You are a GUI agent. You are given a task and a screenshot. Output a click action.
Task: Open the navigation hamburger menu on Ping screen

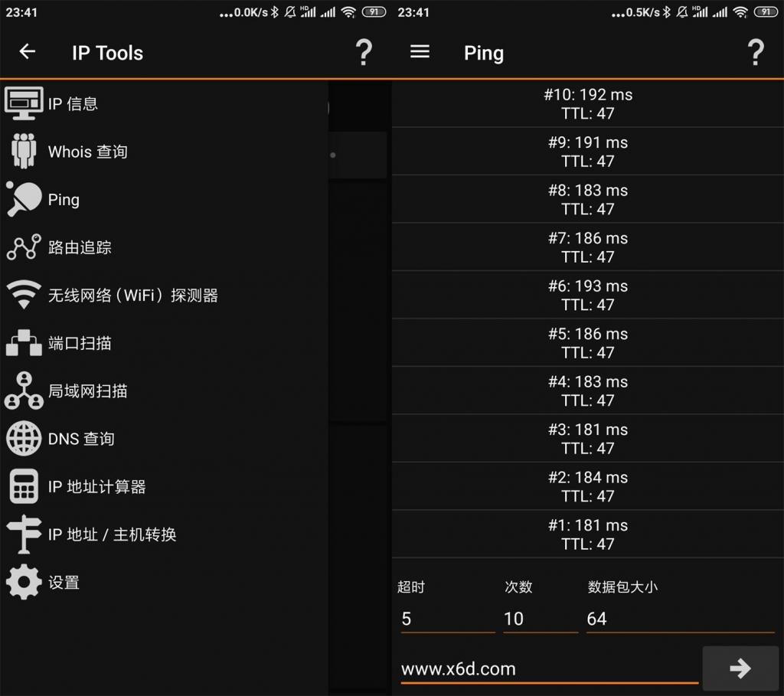point(420,52)
